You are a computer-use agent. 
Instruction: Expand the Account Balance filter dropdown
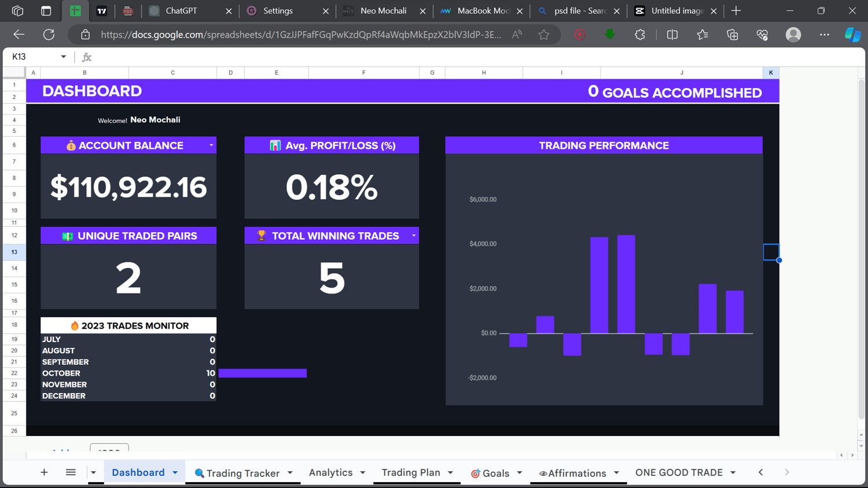tap(211, 145)
